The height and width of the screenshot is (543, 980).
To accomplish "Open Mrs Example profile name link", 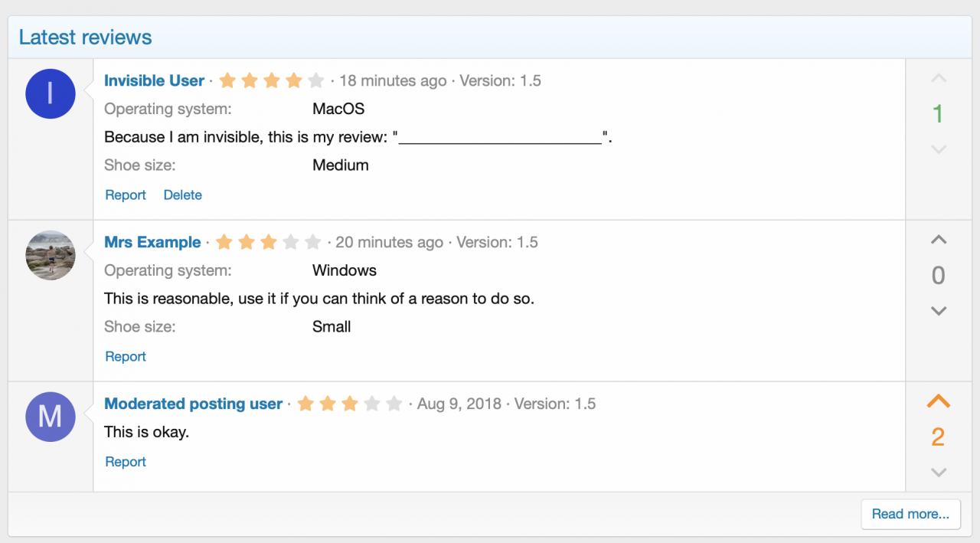I will click(152, 242).
